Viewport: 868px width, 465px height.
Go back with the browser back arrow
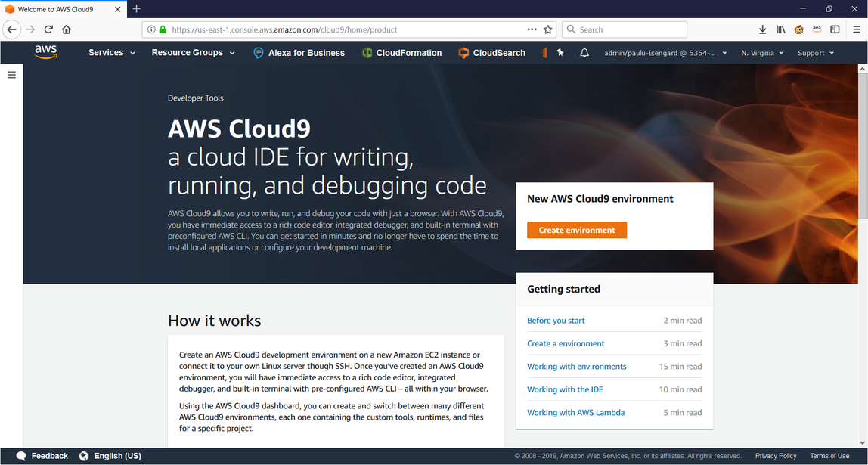(x=11, y=29)
